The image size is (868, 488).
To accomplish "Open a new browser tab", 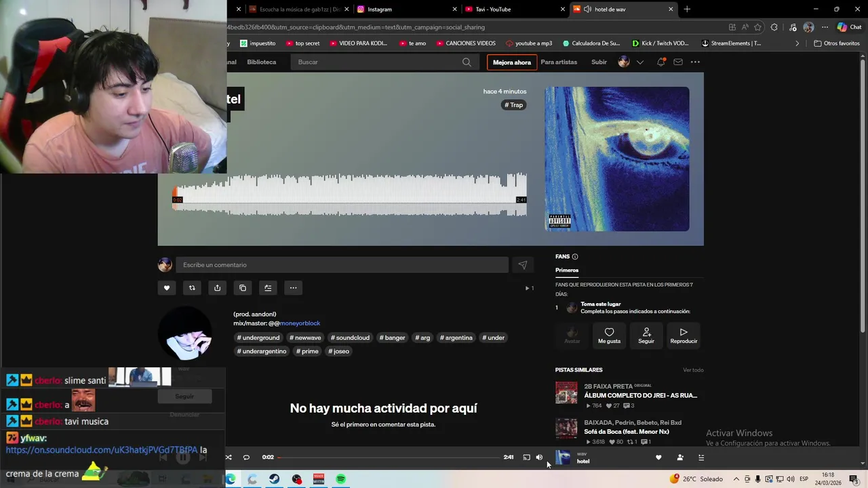I will [x=687, y=9].
